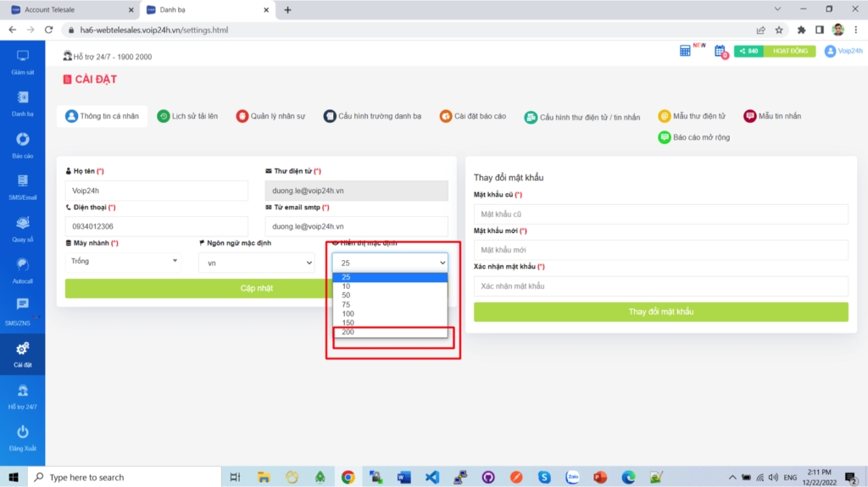Click the Cập nhật button

click(x=257, y=288)
